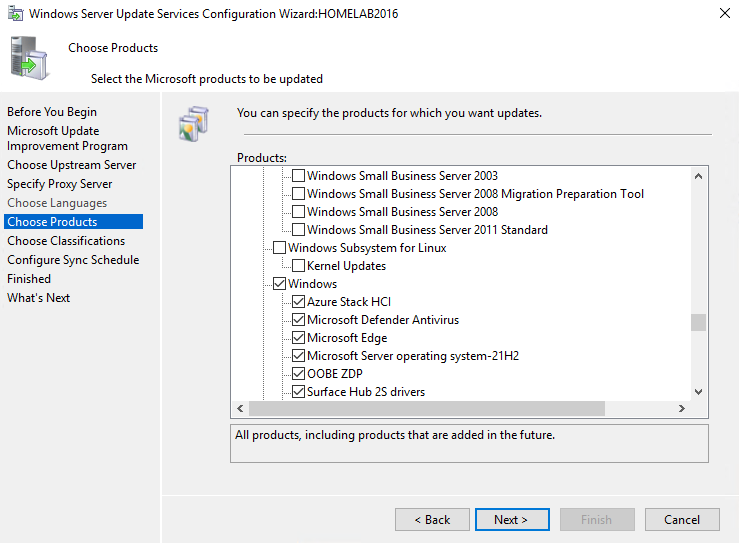The height and width of the screenshot is (543, 739).
Task: Open the What's Next step
Action: 39,298
